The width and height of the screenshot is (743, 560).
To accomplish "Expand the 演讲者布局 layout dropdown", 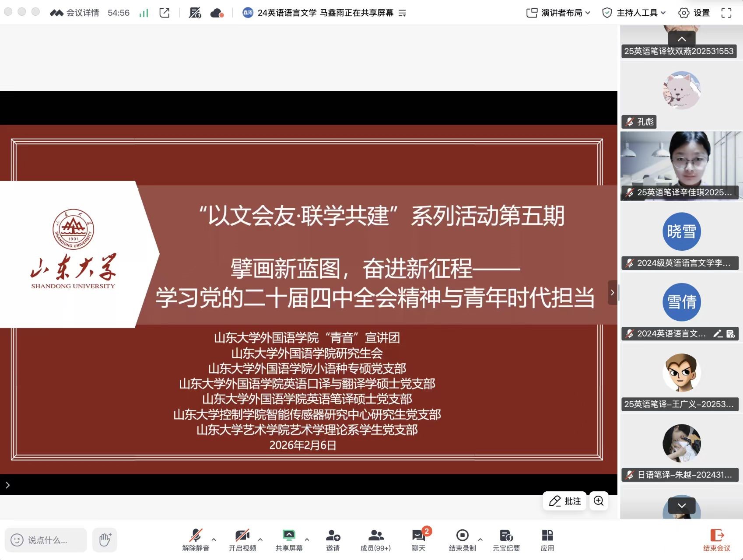I will (x=558, y=13).
